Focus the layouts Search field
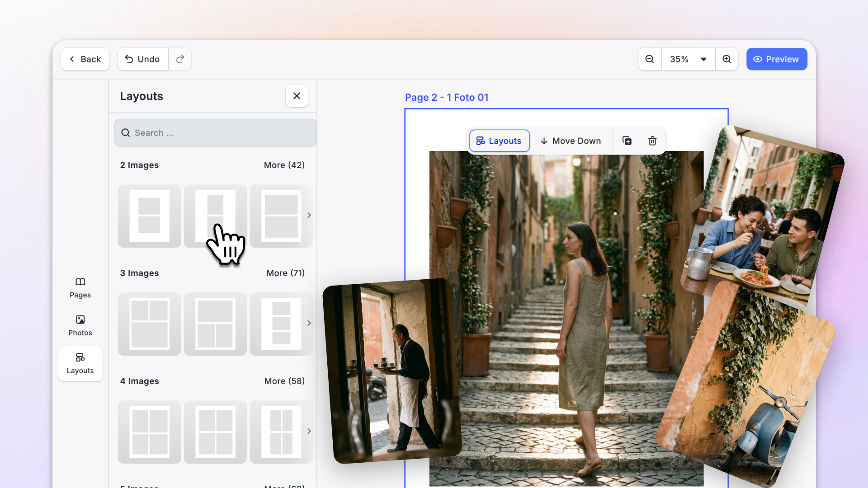This screenshot has width=868, height=488. [x=215, y=133]
